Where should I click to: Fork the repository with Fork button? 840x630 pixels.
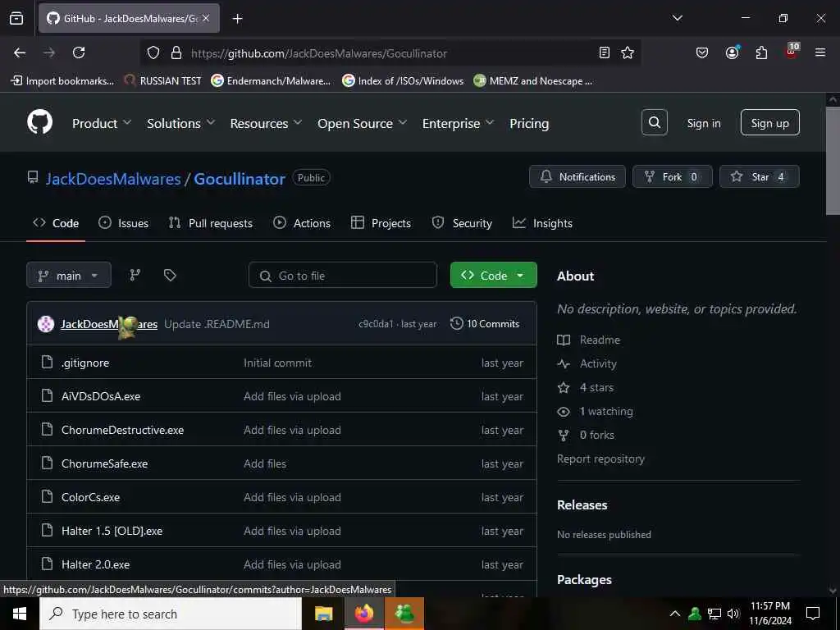pos(673,177)
